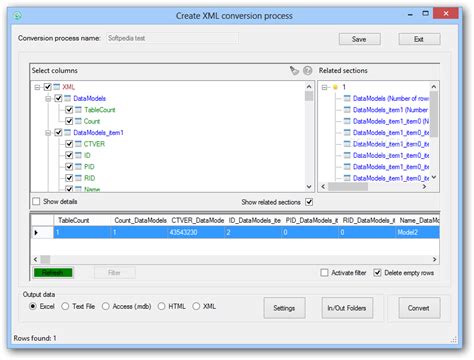Click right arrow of data grid scrollbar
The image size is (474, 360).
[x=434, y=259]
